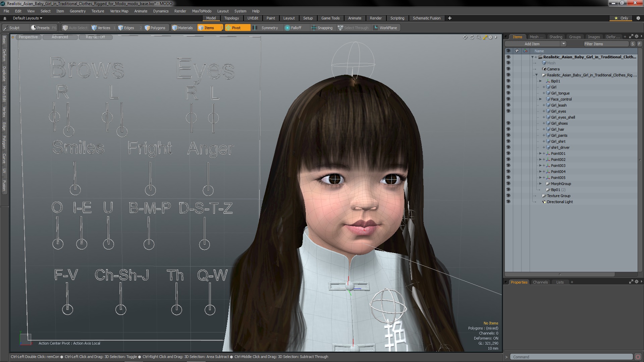Open the MaxToModo menu
This screenshot has height=362, width=644.
point(202,11)
